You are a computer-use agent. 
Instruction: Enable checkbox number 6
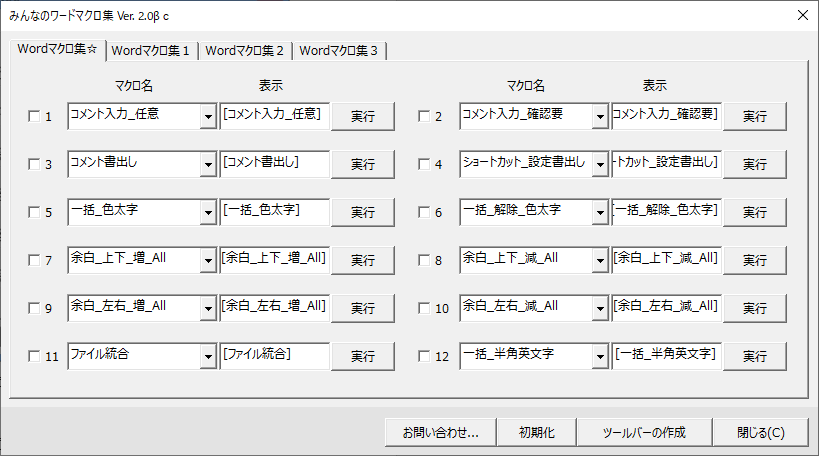tap(425, 213)
